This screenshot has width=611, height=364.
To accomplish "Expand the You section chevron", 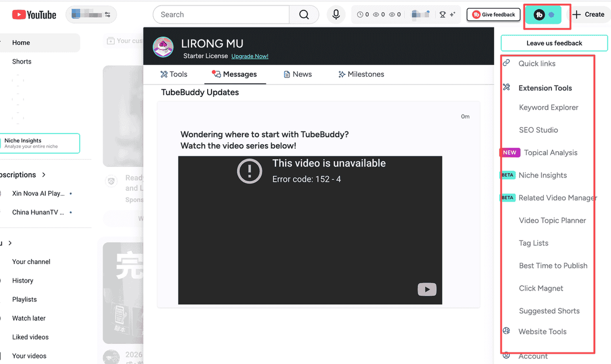I will click(x=10, y=243).
